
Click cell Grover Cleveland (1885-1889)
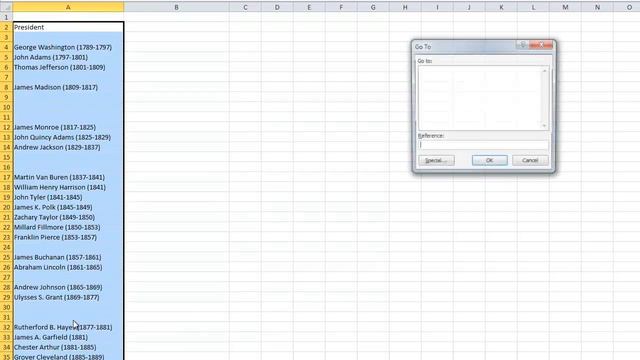68,356
